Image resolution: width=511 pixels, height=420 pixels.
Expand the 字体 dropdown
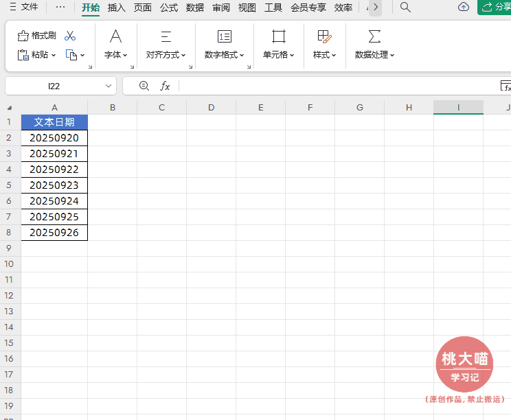click(115, 55)
